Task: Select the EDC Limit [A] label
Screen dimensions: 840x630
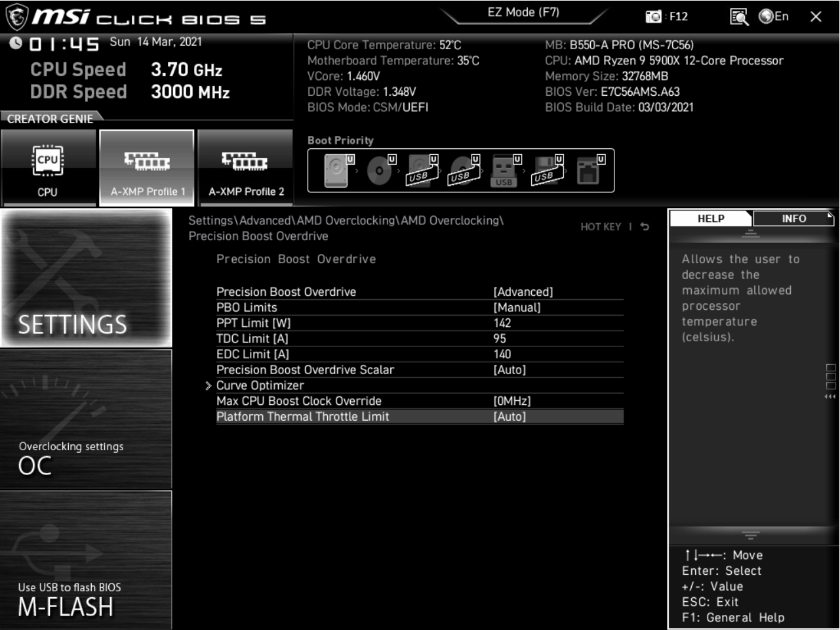Action: click(252, 354)
